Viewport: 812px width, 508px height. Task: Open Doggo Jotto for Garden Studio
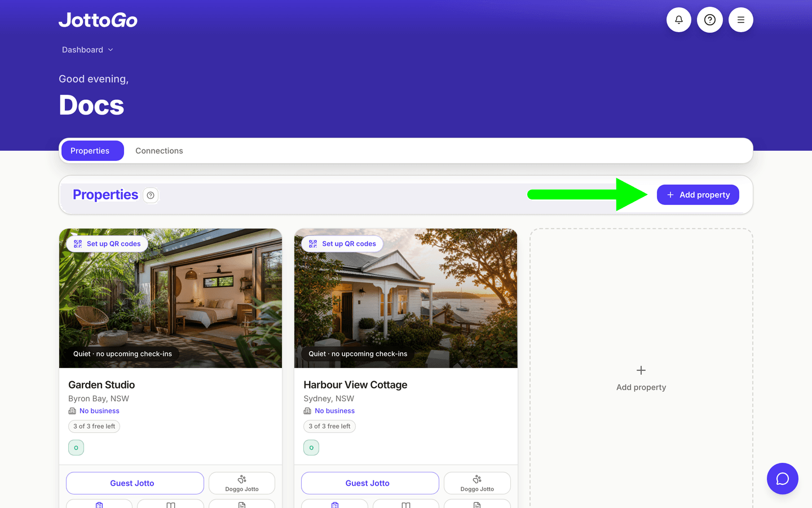tap(242, 483)
